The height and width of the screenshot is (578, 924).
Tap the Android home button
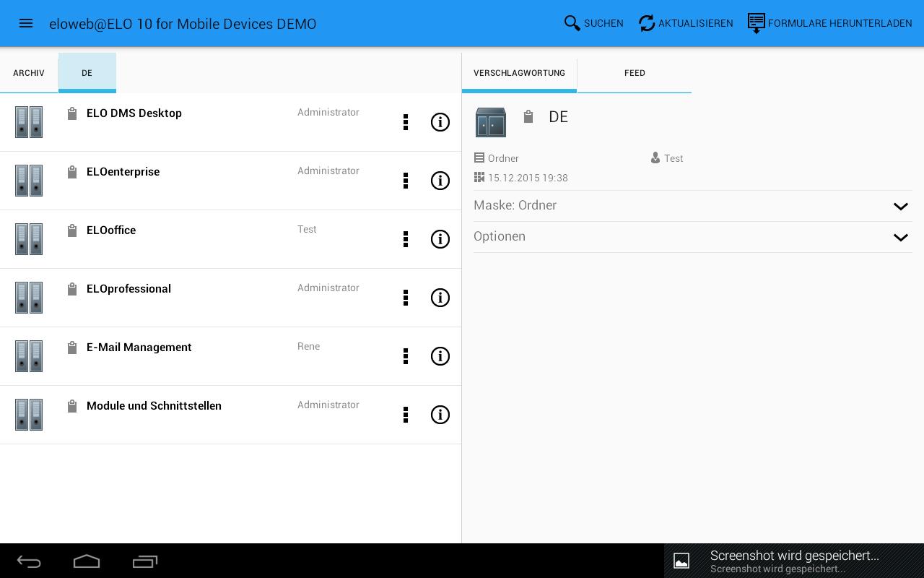coord(87,561)
